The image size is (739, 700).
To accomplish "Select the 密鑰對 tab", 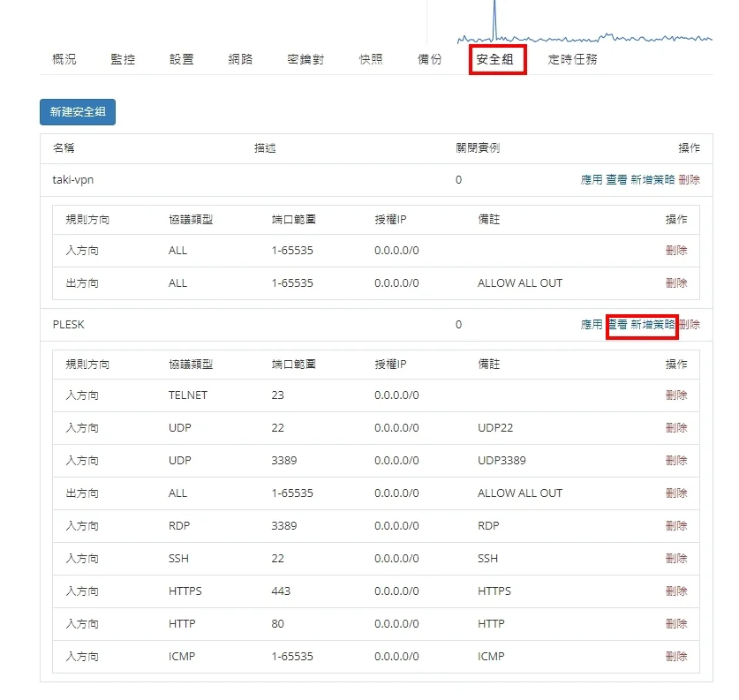I will [305, 59].
